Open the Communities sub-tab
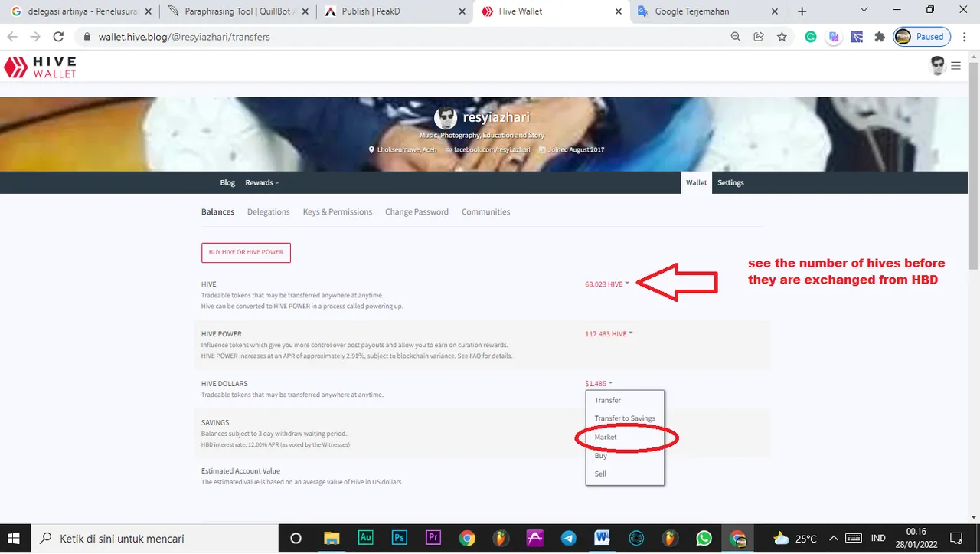This screenshot has height=554, width=980. pyautogui.click(x=485, y=211)
